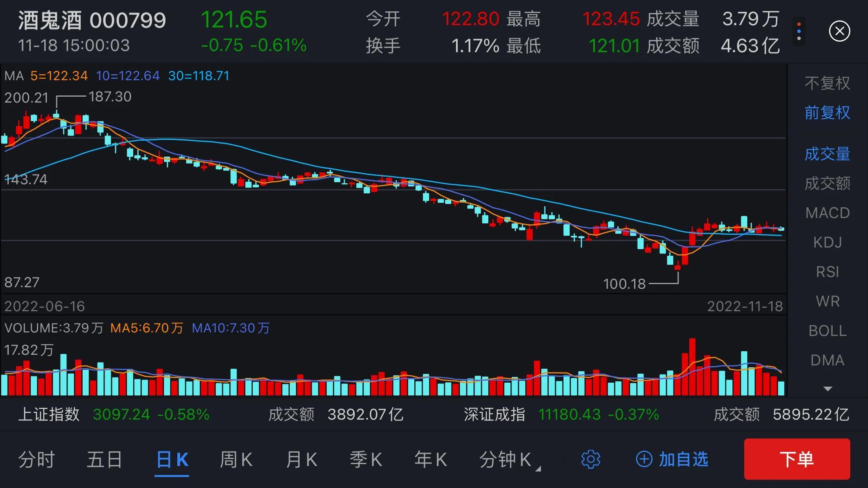
Task: Switch to the 周K weekly tab
Action: (x=236, y=459)
